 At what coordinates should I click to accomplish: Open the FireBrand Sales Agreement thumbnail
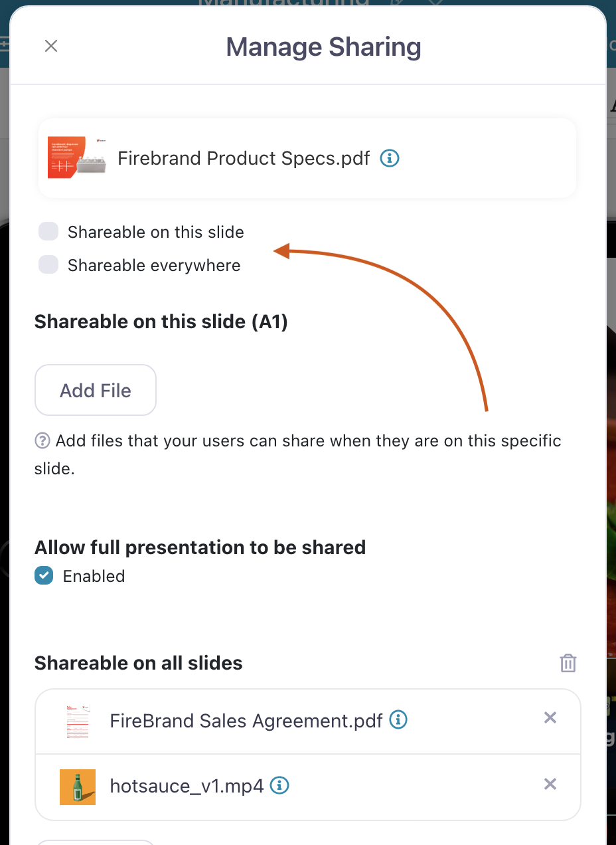coord(78,721)
